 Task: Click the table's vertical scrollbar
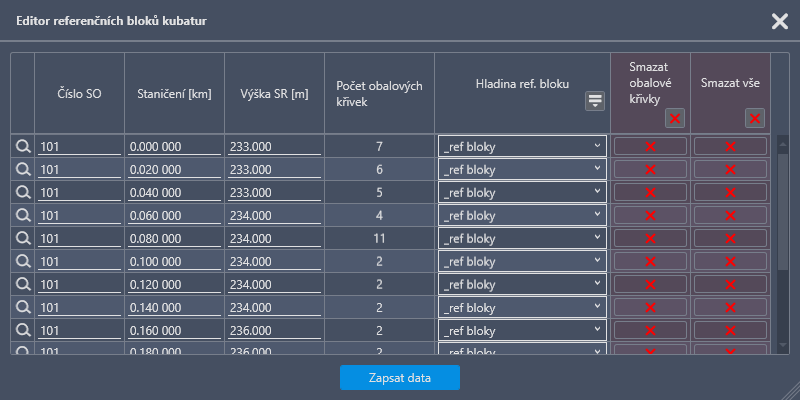pos(783,210)
